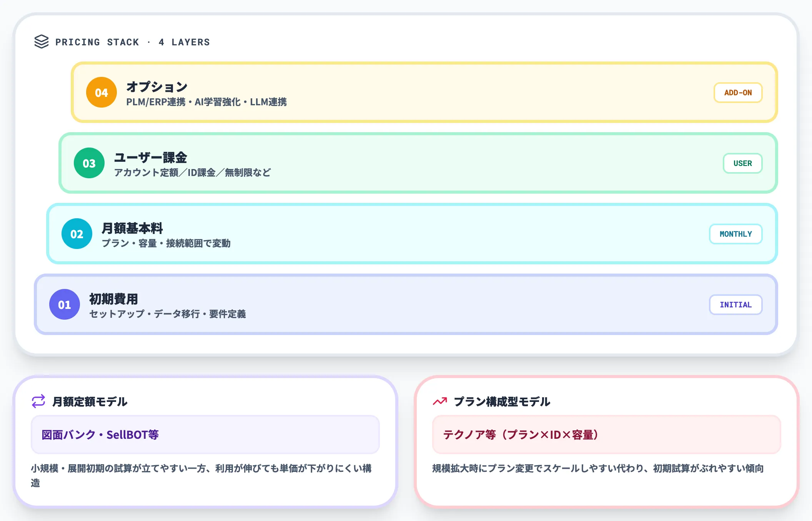Click the MONTHLY tag

tap(736, 234)
